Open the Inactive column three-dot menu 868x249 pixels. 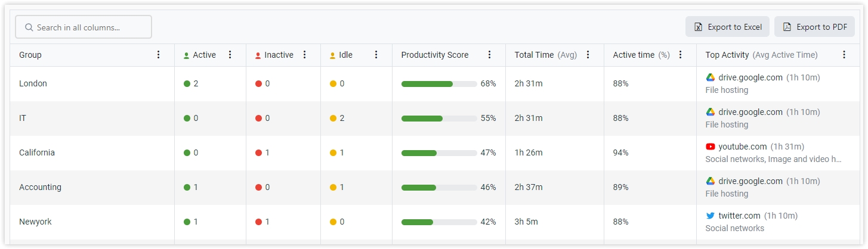click(x=304, y=55)
